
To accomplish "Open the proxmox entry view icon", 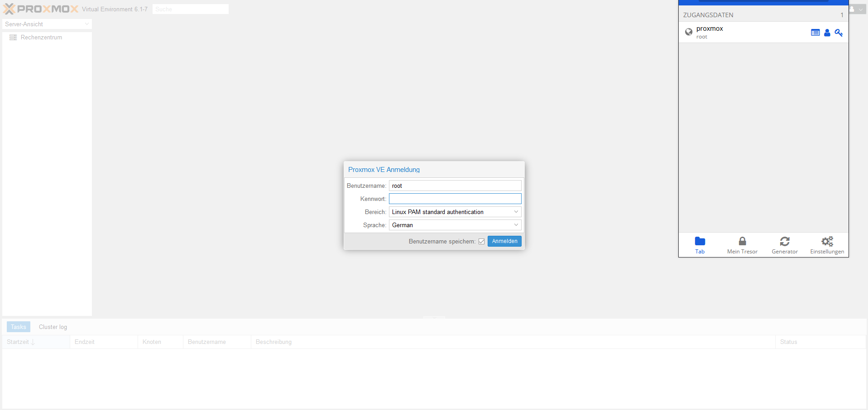I will point(815,33).
